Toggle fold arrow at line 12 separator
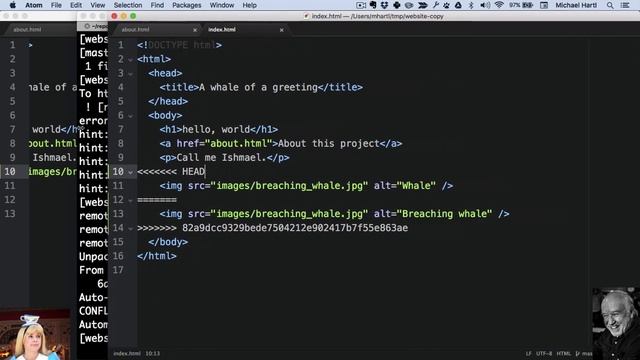This screenshot has height=360, width=640. [x=130, y=200]
